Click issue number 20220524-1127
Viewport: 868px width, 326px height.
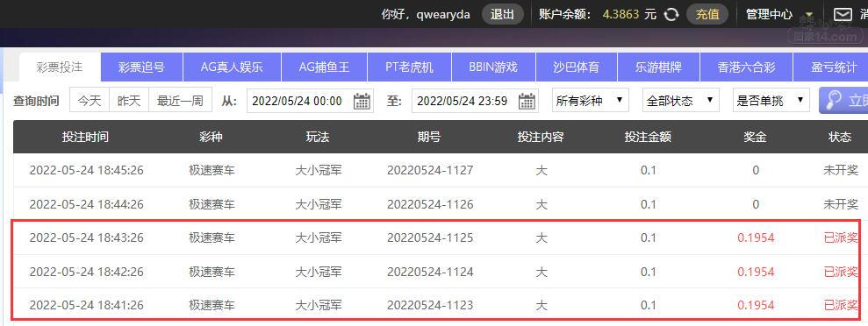click(x=430, y=170)
